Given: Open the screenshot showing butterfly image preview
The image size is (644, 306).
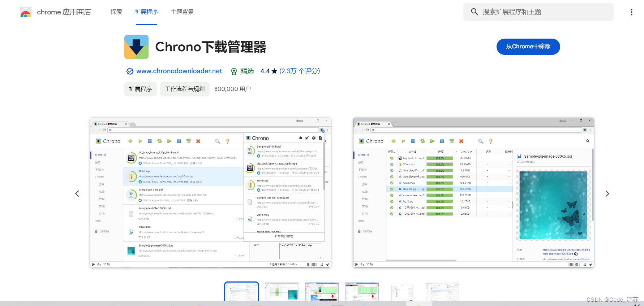Looking at the screenshot, I should pyautogui.click(x=473, y=193).
